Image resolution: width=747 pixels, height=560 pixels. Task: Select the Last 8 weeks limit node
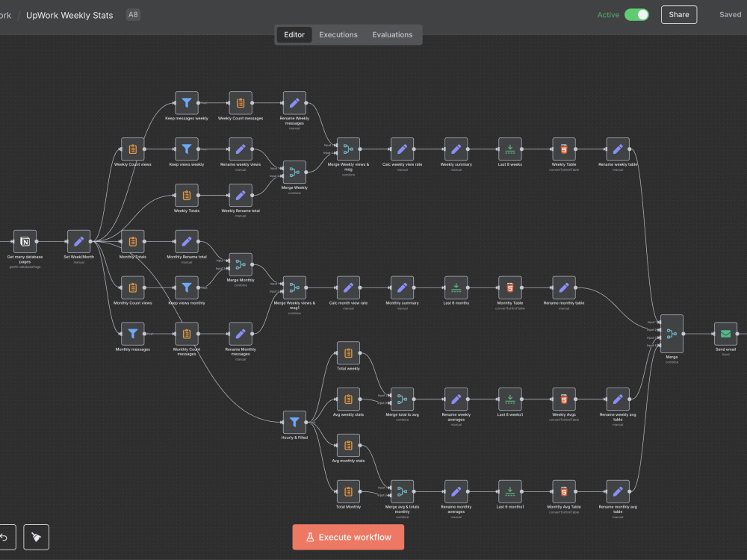(x=509, y=149)
